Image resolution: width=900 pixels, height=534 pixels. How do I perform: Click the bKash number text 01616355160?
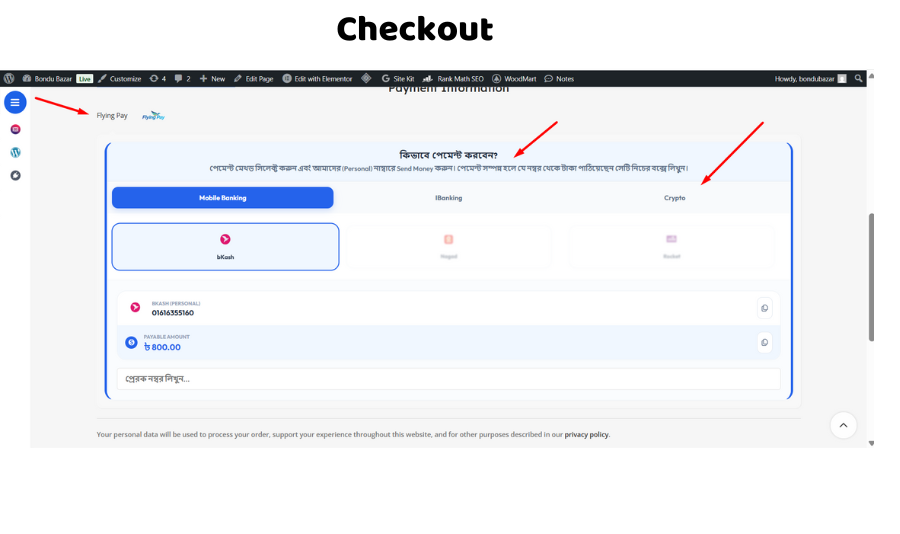[x=173, y=313]
